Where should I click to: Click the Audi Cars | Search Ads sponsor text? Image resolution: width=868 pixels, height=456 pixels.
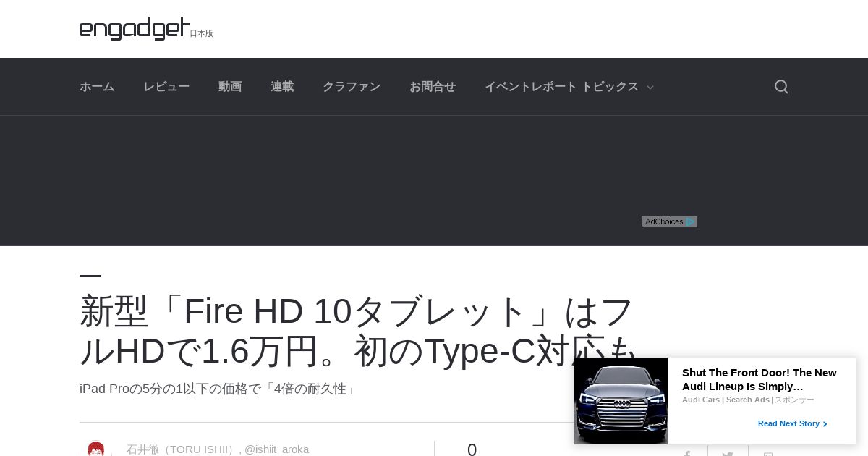click(726, 400)
